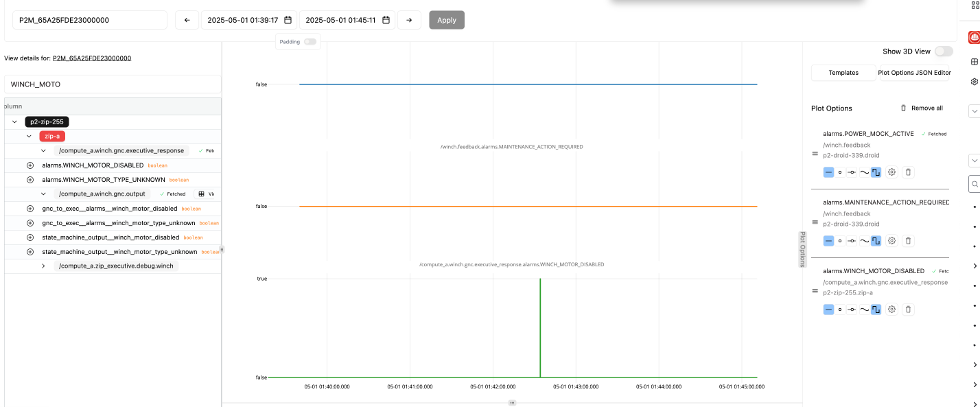980x407 pixels.
Task: Add gnc_to_exec__alarms__winch_motor_disabled plus icon
Action: [x=30, y=209]
